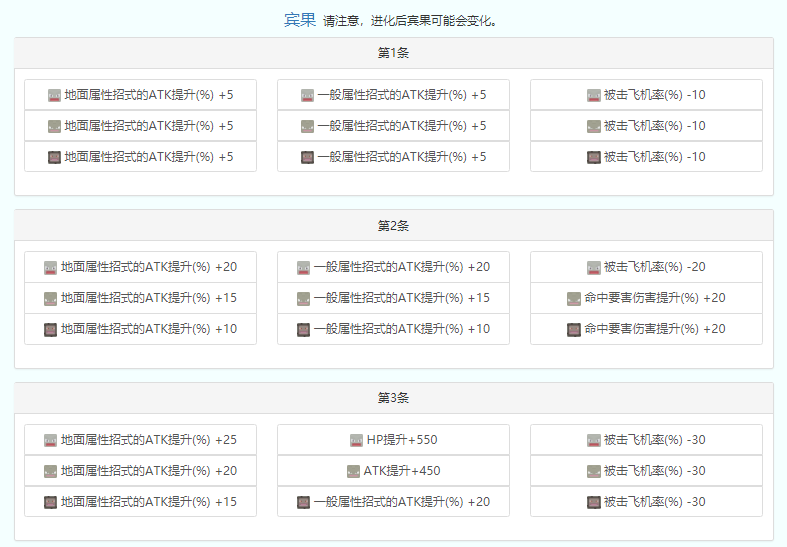The image size is (787, 547).
Task: Select the 第3条 section header
Action: tap(393, 398)
